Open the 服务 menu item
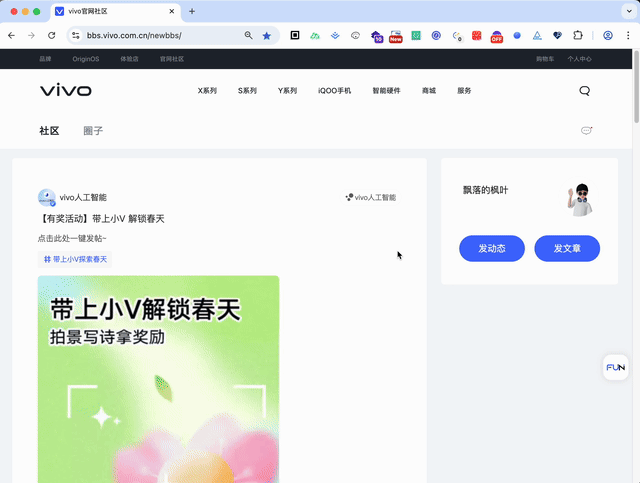The width and height of the screenshot is (640, 483). (464, 91)
